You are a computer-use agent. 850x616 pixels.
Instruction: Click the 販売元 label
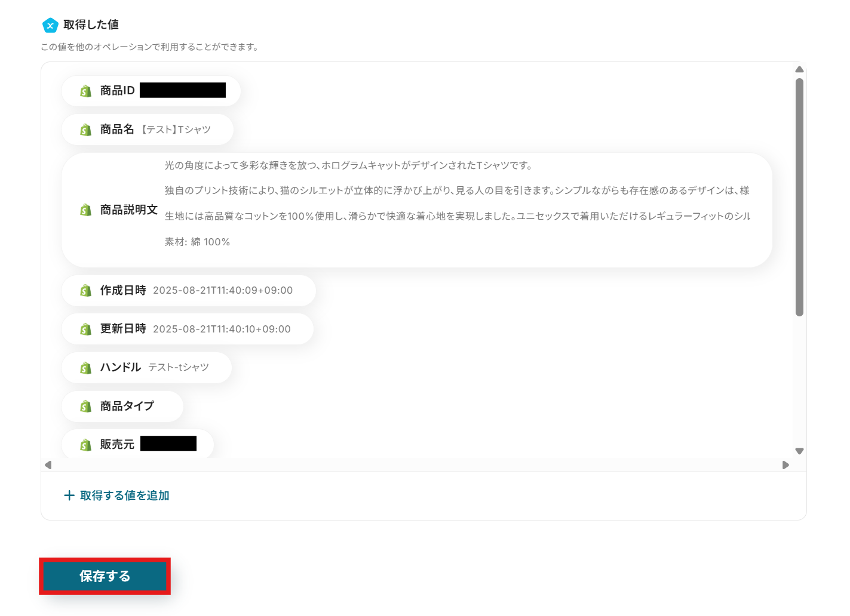(117, 445)
